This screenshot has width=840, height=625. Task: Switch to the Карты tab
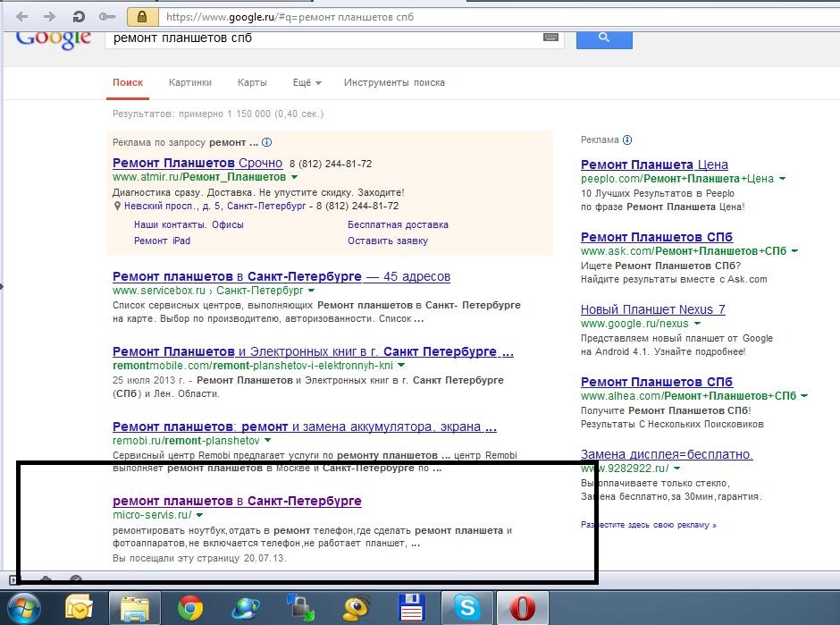[252, 82]
